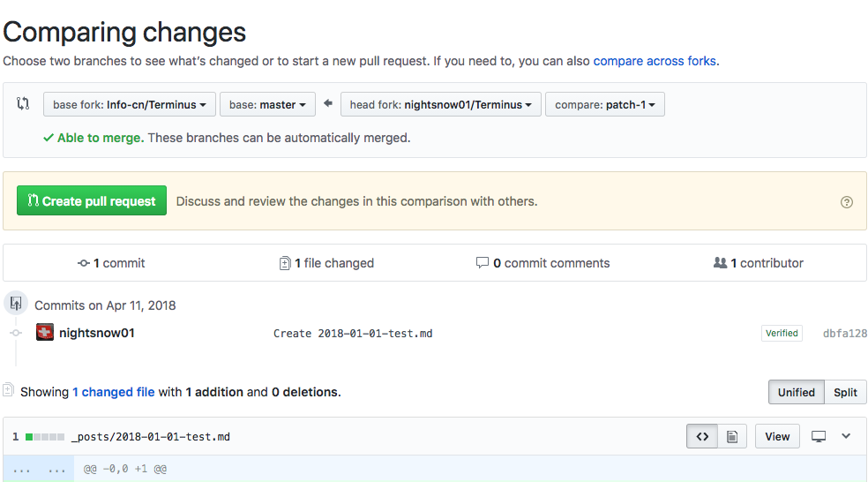
Task: Click the commit icon beside 1 commit
Action: pos(84,263)
